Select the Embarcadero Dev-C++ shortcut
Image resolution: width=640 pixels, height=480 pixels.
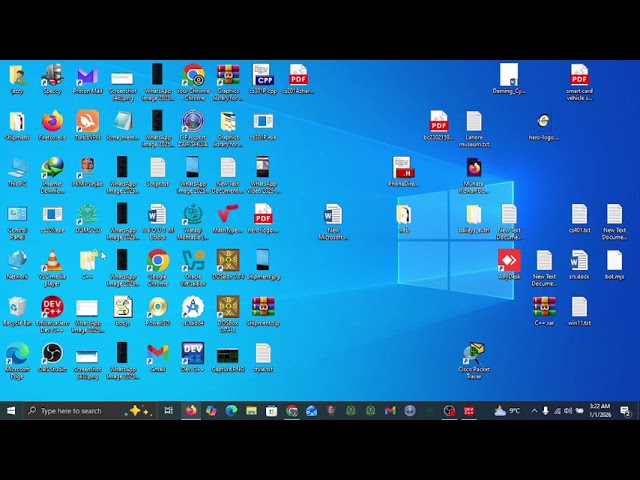[52, 308]
